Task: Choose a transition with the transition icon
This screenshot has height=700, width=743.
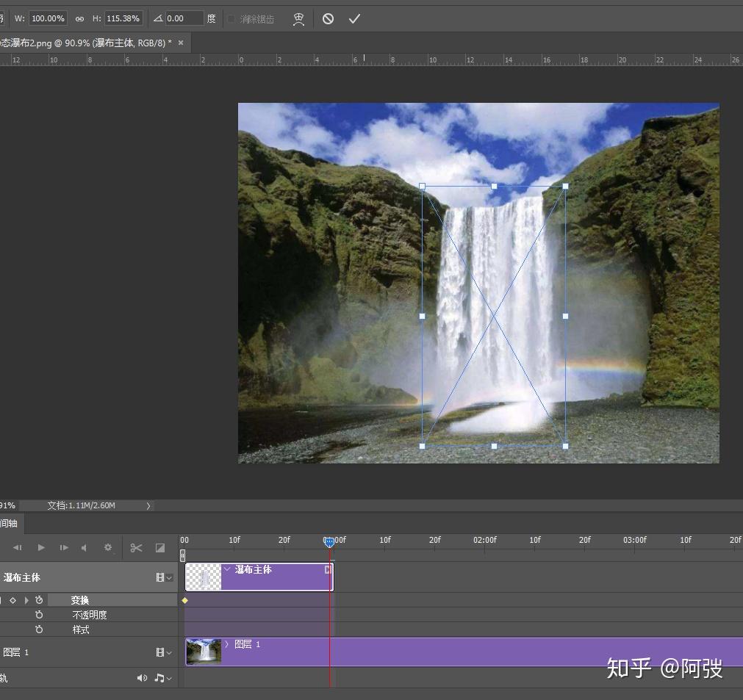Action: 160,548
